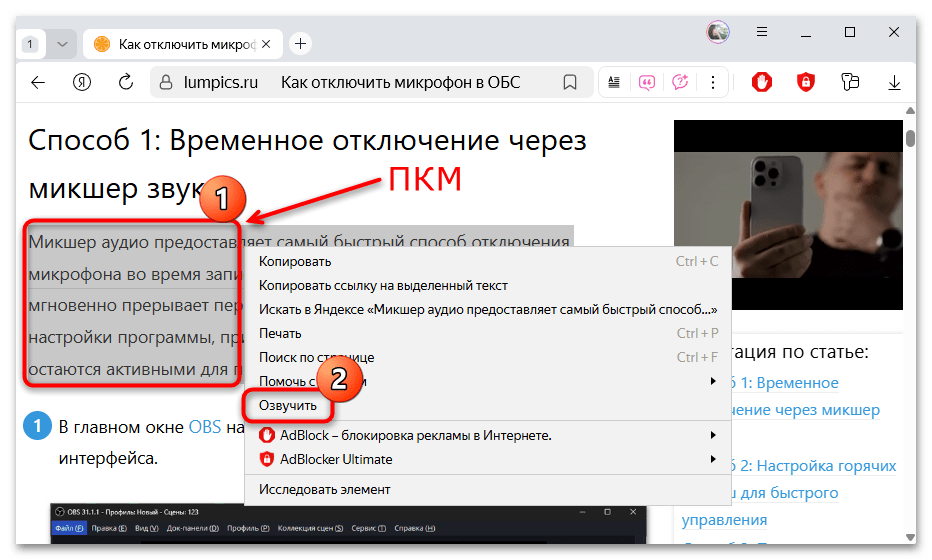Open the AdBlocker Ultimate shield extension icon
The height and width of the screenshot is (560, 932).
coord(805,82)
